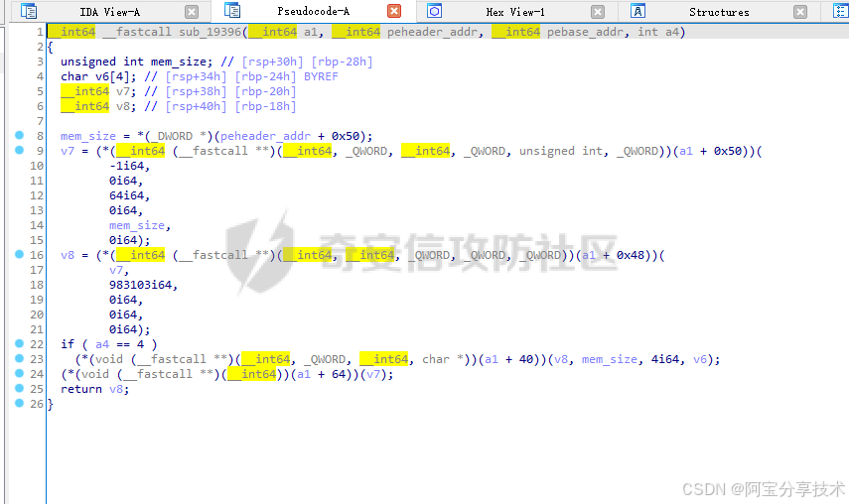Viewport: 849px width, 504px height.
Task: Click v6 argument on line 23
Action: (x=700, y=359)
